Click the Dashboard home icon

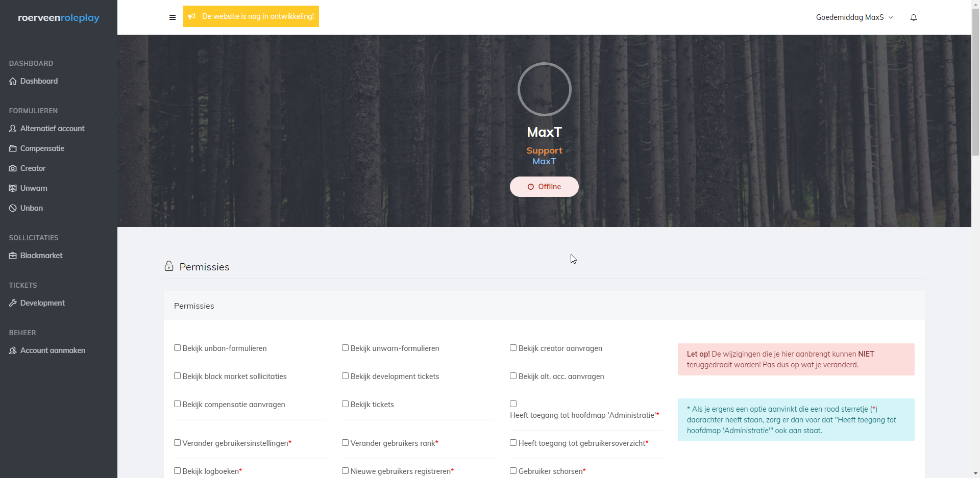click(x=13, y=81)
